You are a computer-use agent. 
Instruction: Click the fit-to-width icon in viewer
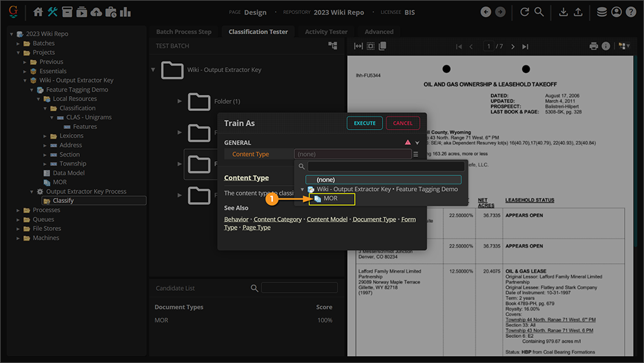tap(359, 46)
